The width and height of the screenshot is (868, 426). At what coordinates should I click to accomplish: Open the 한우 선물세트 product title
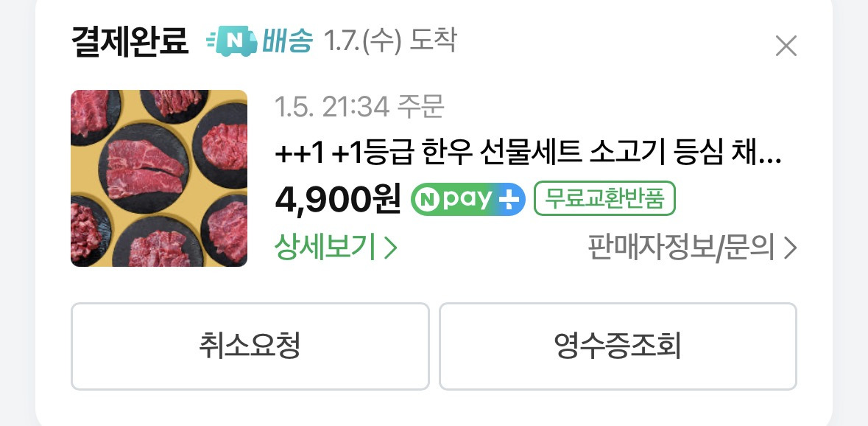click(x=528, y=154)
